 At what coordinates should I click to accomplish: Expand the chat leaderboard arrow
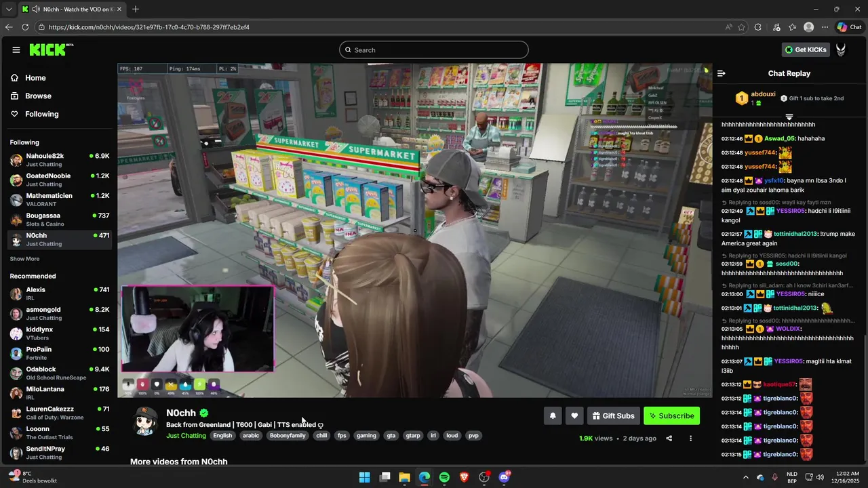(x=789, y=117)
